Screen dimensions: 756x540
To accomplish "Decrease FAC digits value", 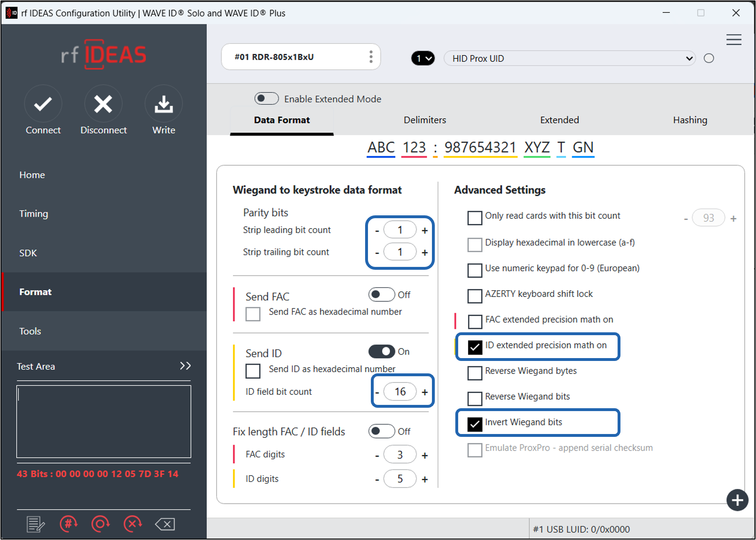I will click(377, 455).
